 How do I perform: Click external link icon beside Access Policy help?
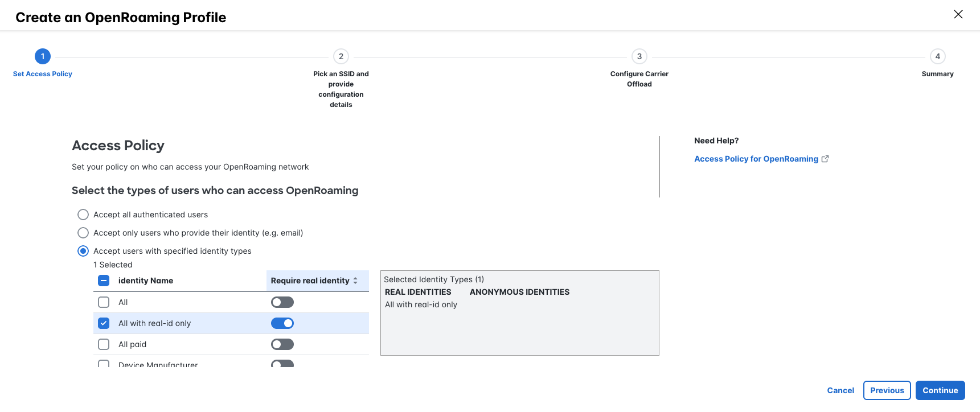click(825, 159)
